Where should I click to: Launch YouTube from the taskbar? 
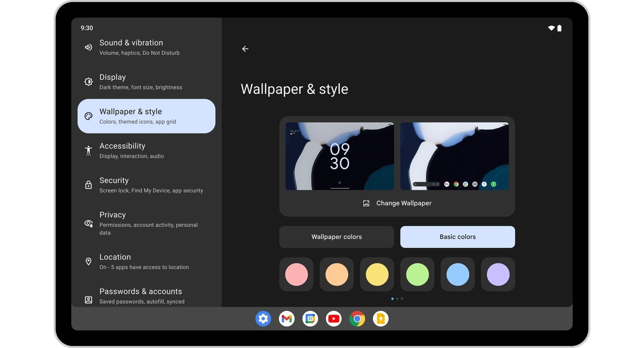334,319
